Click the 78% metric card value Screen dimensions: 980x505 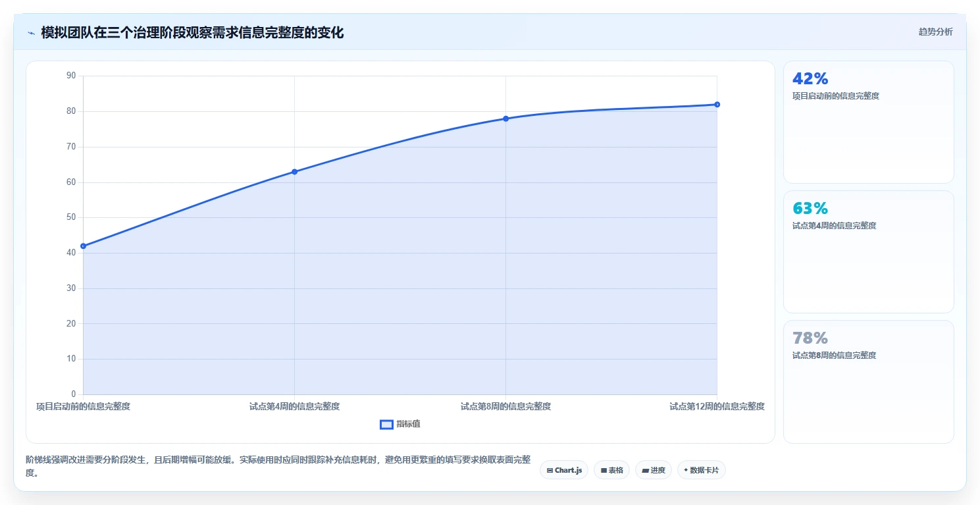tap(810, 338)
